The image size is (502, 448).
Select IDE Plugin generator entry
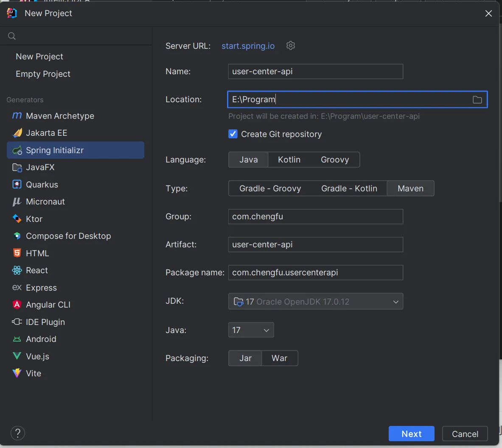[x=76, y=322]
